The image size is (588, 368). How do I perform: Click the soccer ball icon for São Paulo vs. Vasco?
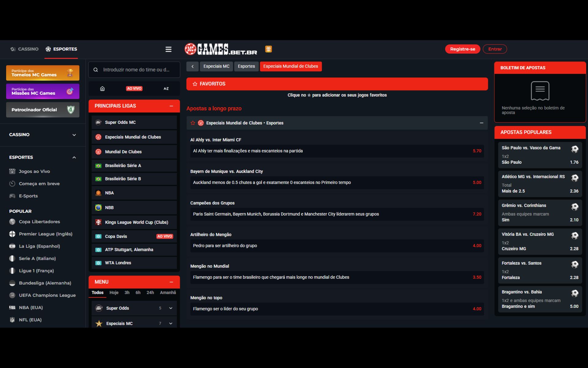pyautogui.click(x=575, y=149)
